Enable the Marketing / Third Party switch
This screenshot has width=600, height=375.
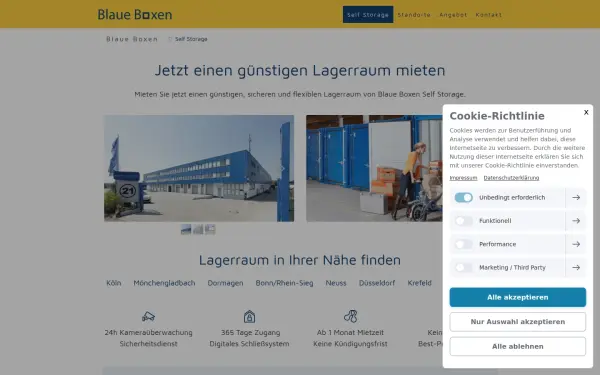(463, 267)
